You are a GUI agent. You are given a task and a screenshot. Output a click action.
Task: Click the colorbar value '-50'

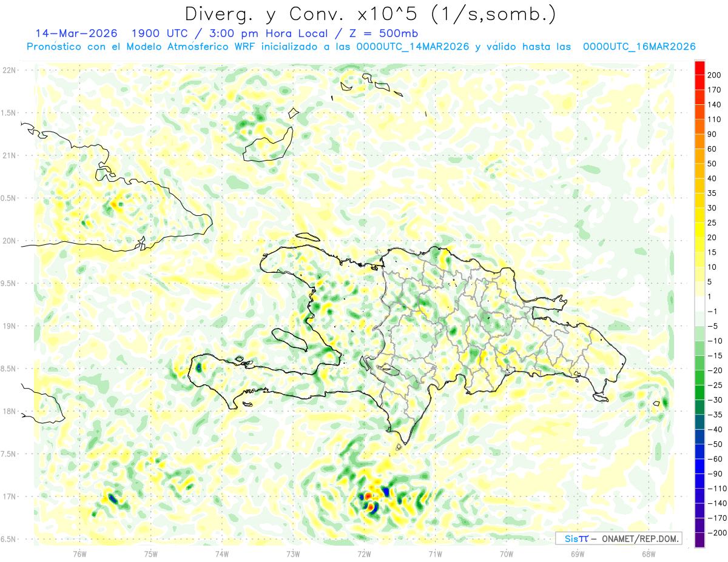click(x=715, y=444)
